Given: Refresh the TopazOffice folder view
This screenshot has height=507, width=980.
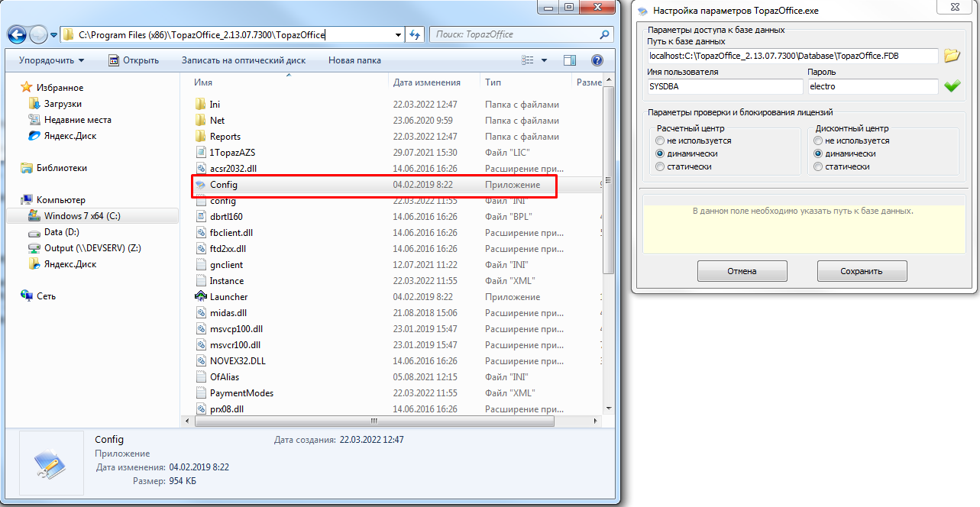Looking at the screenshot, I should [416, 34].
